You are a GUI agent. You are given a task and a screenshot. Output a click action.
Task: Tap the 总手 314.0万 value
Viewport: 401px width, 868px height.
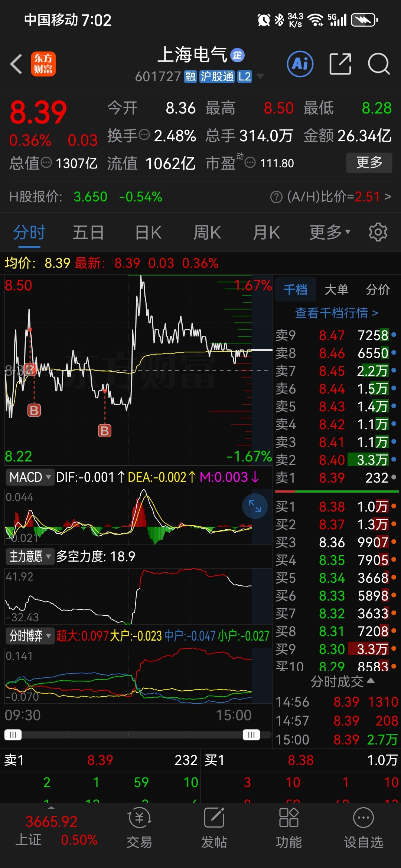point(267,136)
